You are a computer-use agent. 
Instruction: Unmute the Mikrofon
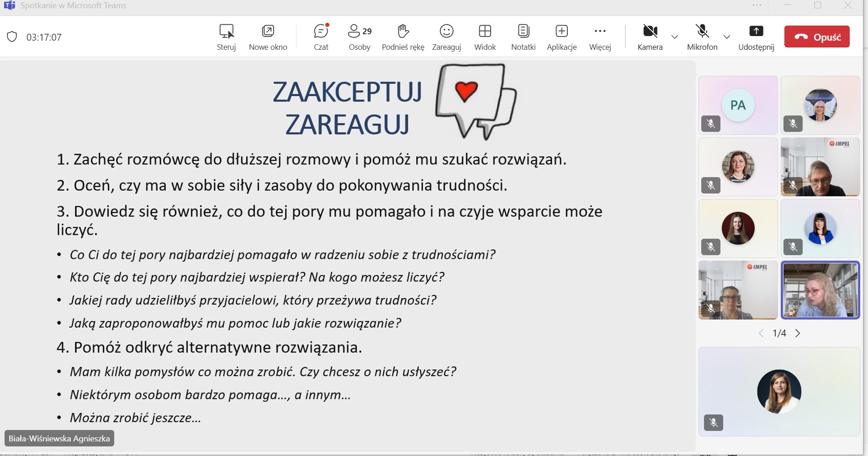tap(702, 37)
